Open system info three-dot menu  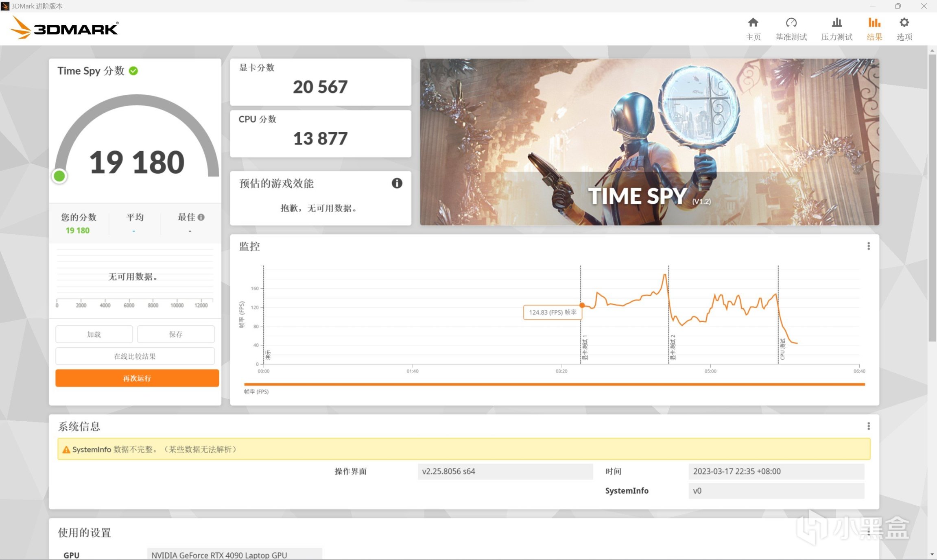(x=868, y=426)
